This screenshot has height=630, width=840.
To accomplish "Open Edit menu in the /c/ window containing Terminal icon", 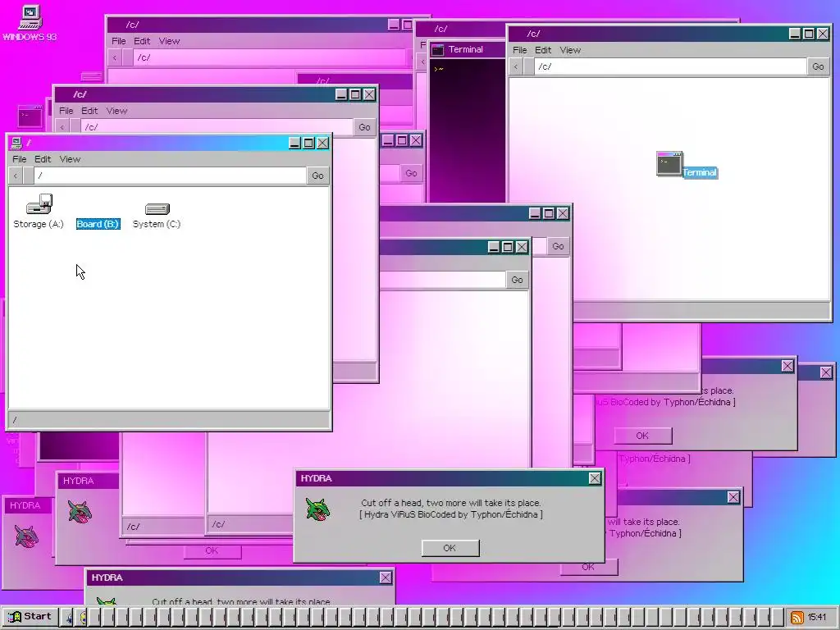I will click(x=543, y=50).
